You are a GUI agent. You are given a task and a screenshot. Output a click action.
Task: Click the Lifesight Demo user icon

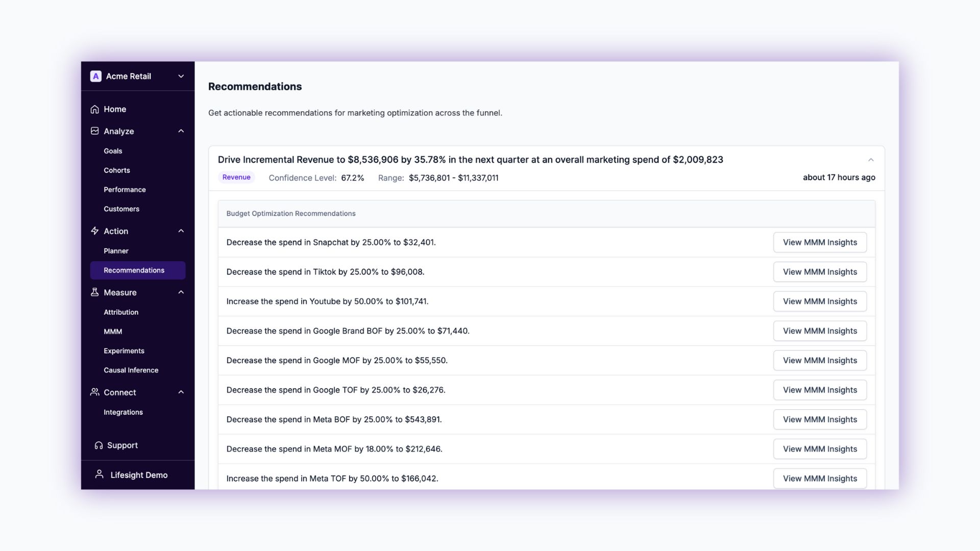pyautogui.click(x=100, y=474)
